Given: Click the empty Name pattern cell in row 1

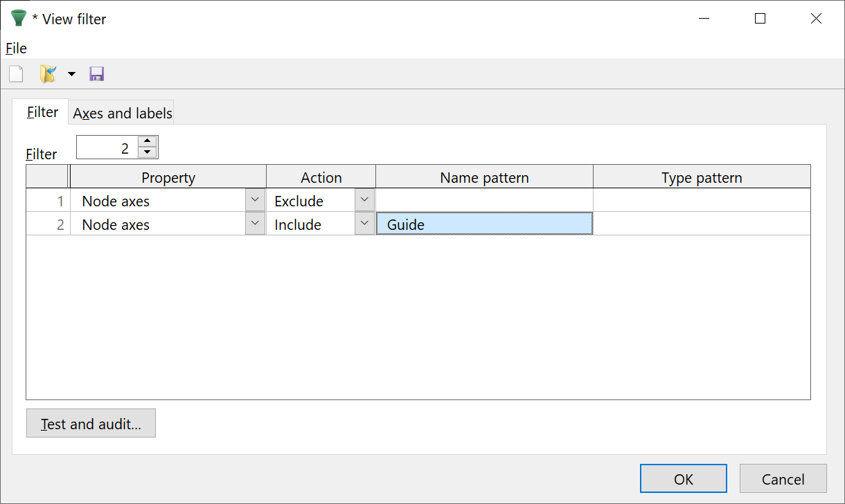Looking at the screenshot, I should [x=484, y=201].
